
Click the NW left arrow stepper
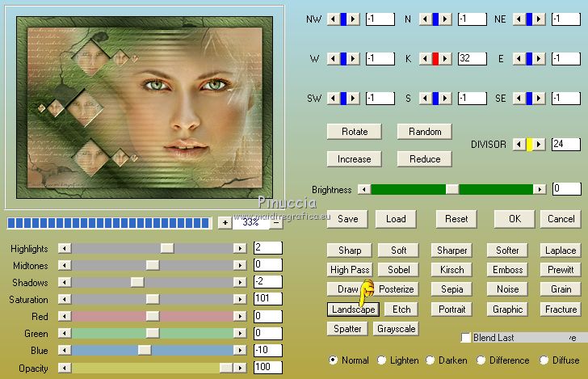tap(334, 19)
